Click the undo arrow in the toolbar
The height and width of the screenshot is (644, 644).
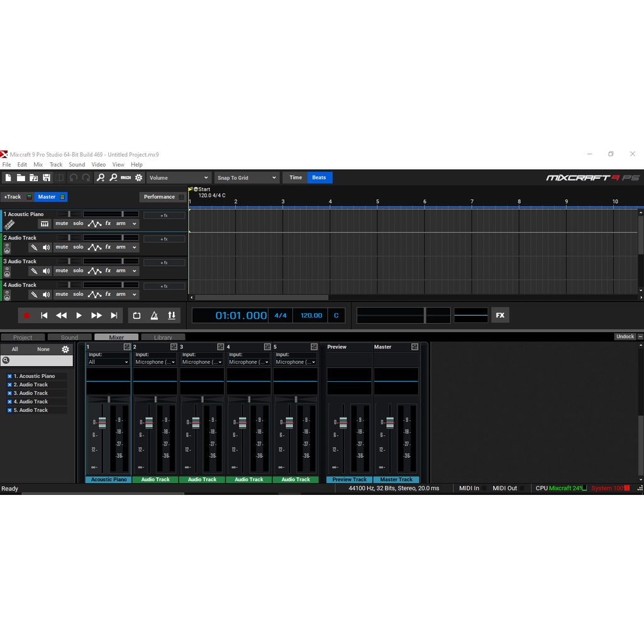[74, 178]
